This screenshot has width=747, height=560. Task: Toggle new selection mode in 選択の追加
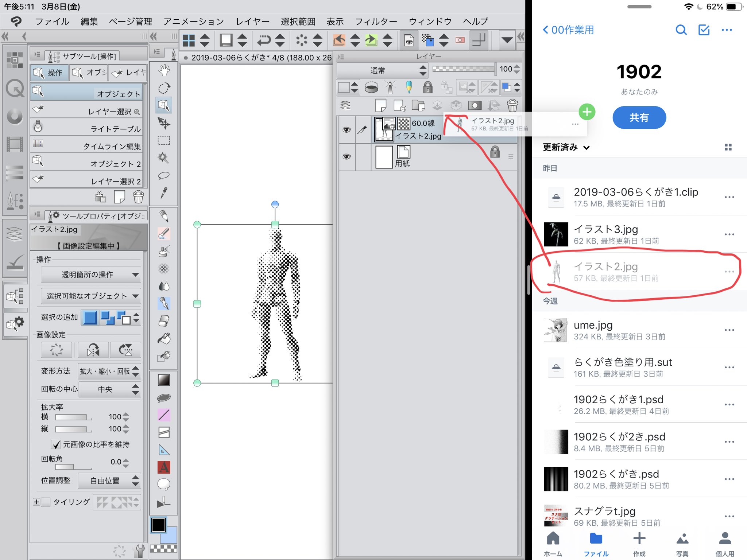point(90,318)
